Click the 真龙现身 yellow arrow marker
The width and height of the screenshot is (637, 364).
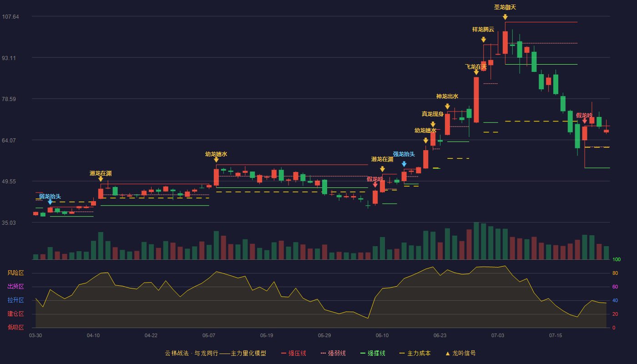tap(433, 124)
